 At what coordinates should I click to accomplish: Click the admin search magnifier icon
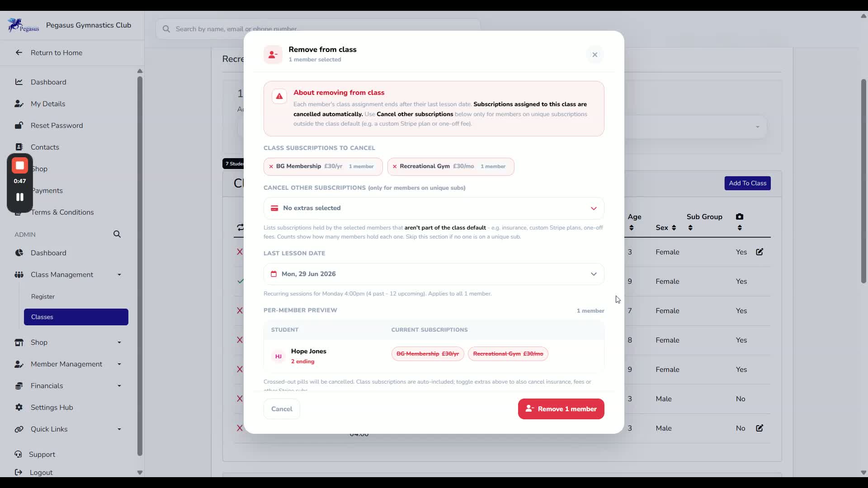click(117, 234)
